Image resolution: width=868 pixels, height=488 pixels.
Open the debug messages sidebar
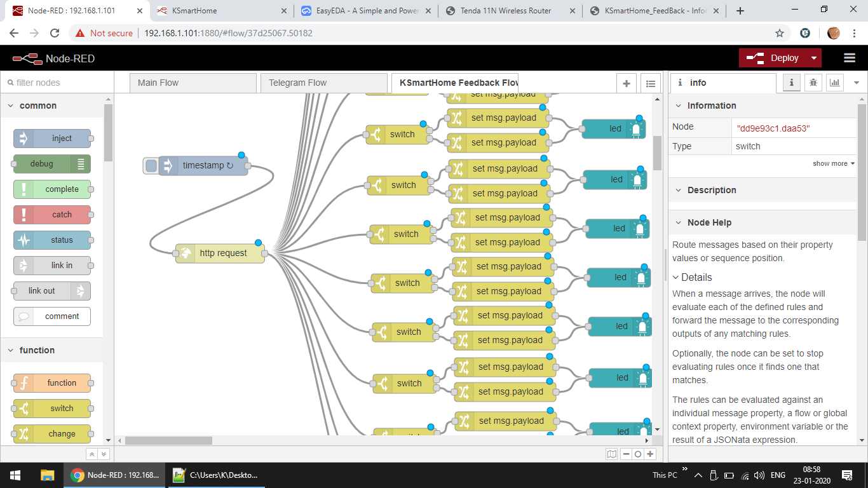pos(813,83)
